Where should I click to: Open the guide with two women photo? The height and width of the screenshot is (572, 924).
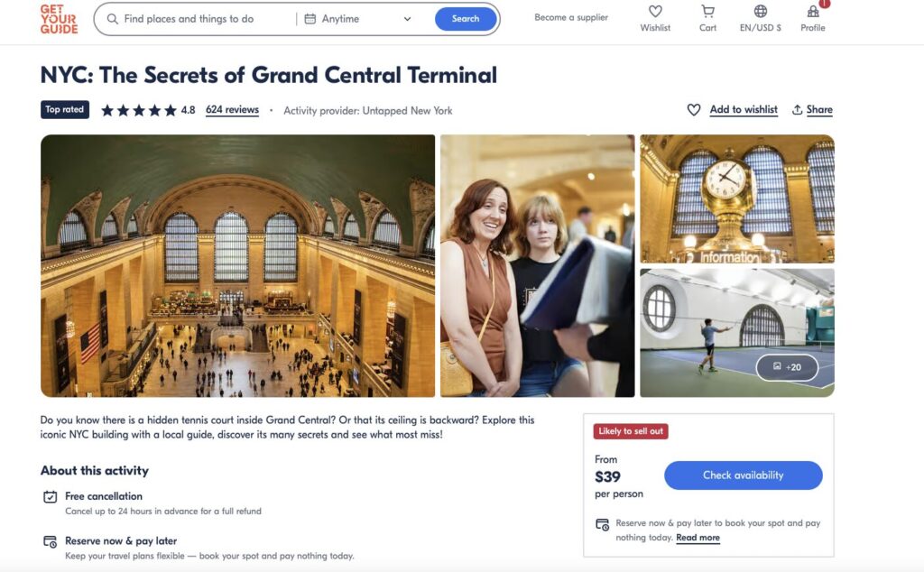[x=538, y=265]
